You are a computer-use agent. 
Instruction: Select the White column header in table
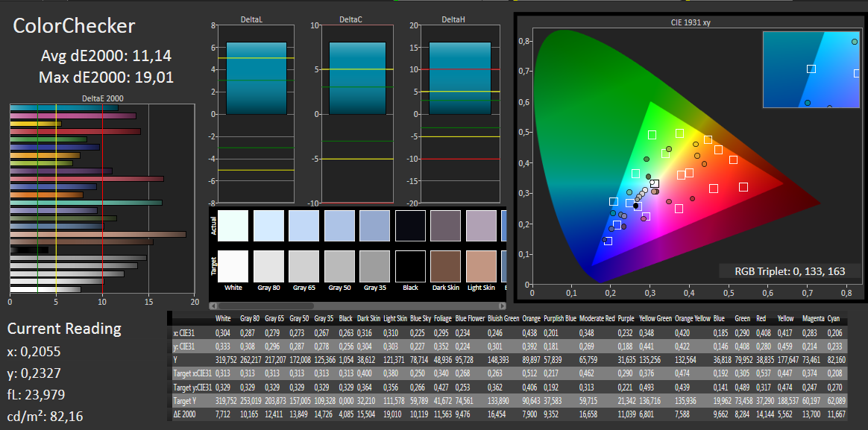click(223, 318)
